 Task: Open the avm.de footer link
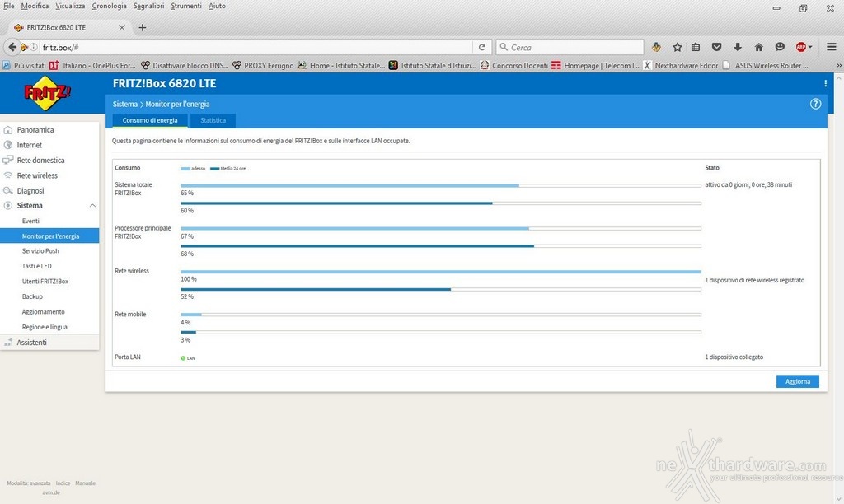click(x=51, y=492)
